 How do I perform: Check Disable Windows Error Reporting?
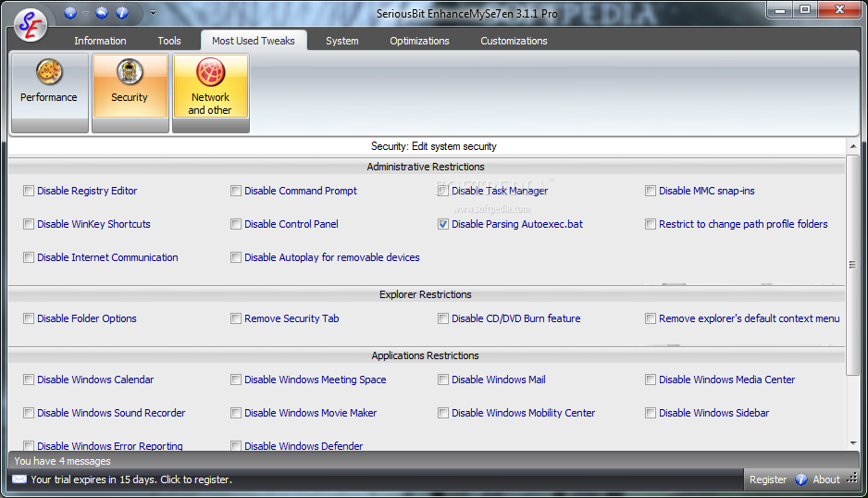pyautogui.click(x=29, y=445)
